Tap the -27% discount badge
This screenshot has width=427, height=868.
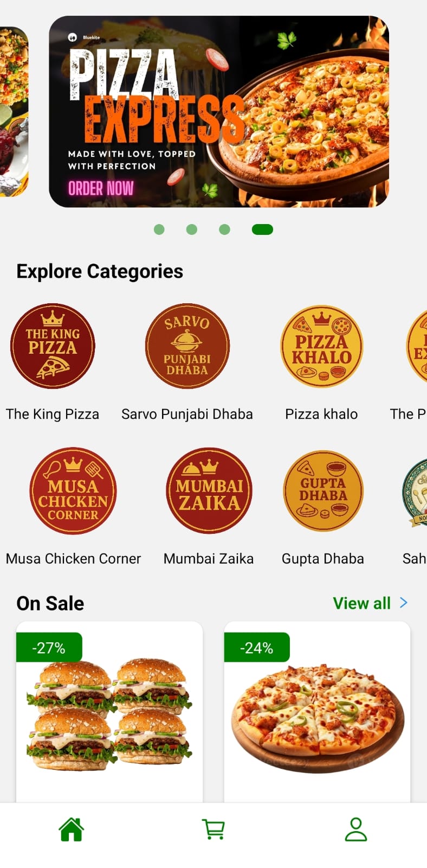click(x=49, y=648)
